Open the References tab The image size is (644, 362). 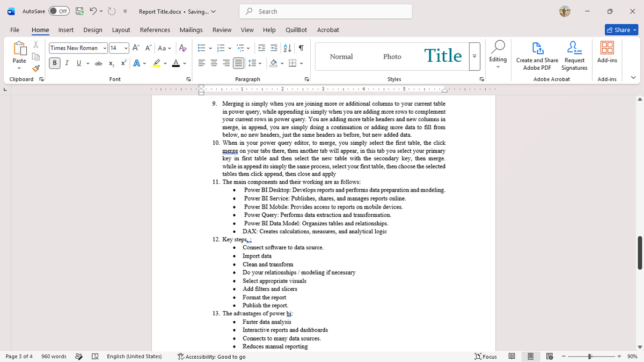(155, 30)
